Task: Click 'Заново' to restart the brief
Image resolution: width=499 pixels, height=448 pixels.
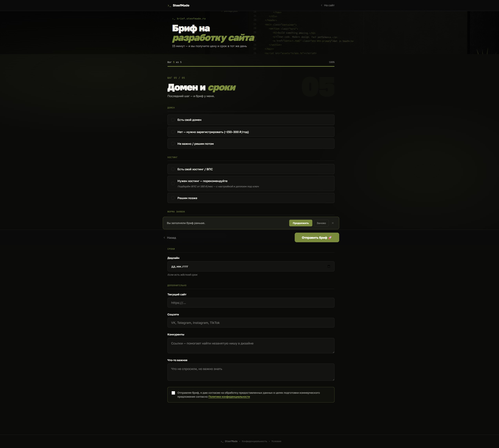Action: click(x=321, y=223)
